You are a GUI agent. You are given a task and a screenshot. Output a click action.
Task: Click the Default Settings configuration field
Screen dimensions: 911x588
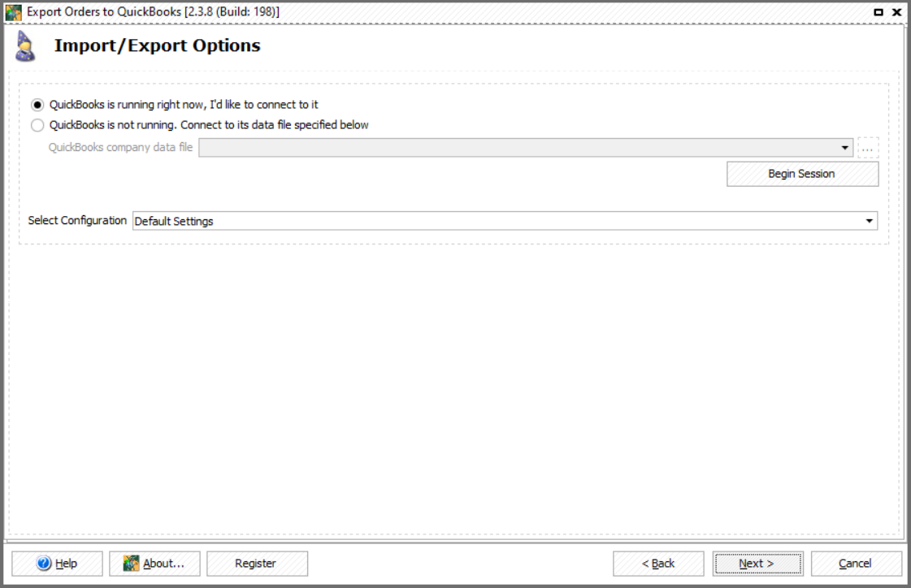(x=505, y=221)
